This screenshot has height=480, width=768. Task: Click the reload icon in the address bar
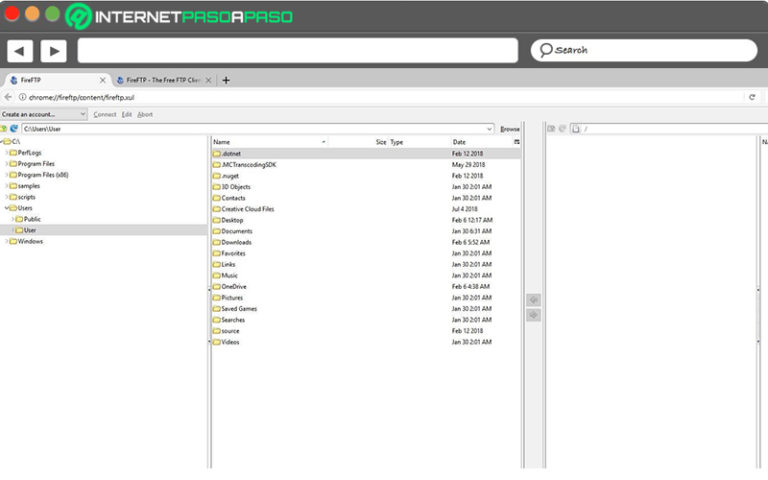752,97
